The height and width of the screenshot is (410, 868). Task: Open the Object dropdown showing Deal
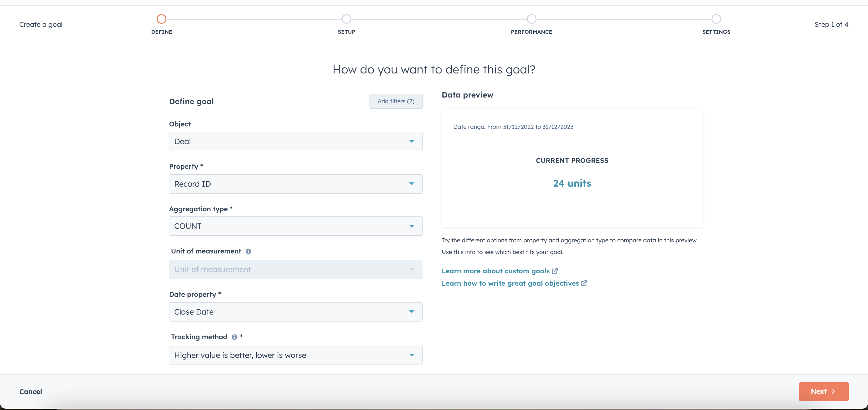pos(295,141)
